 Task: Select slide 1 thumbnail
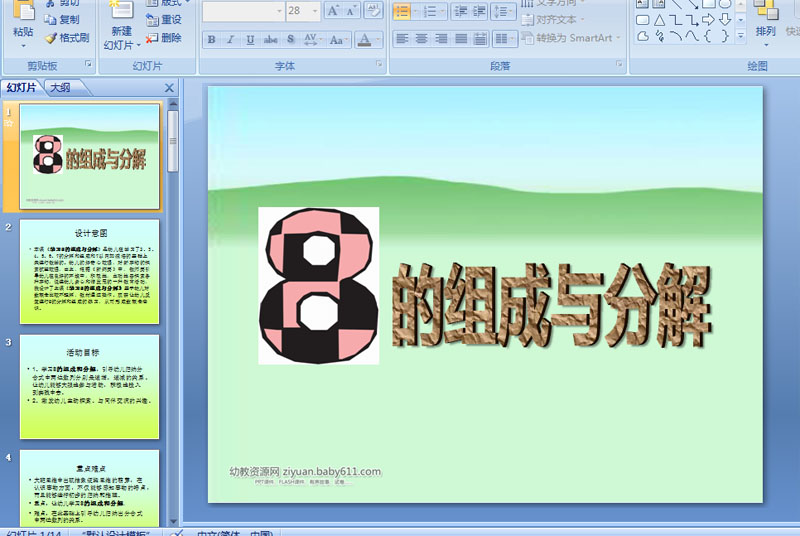point(90,157)
